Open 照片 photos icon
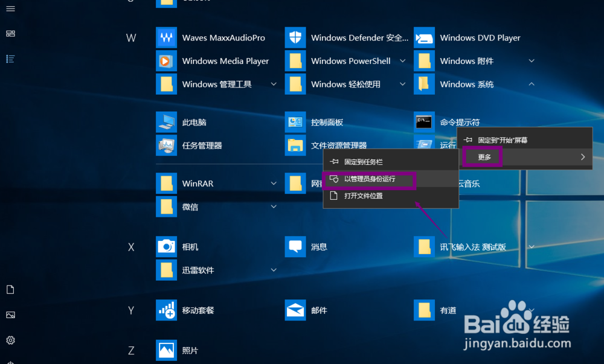The image size is (604, 364). [166, 350]
